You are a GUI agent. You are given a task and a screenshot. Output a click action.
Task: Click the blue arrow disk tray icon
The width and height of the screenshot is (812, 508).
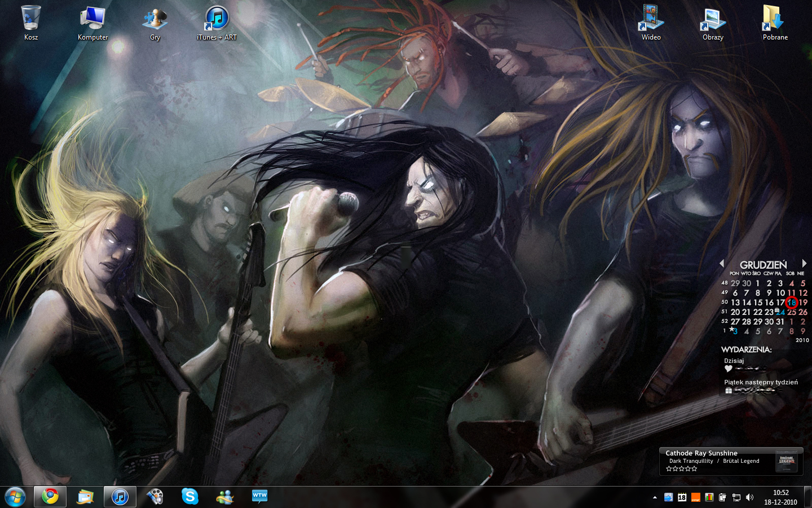668,497
